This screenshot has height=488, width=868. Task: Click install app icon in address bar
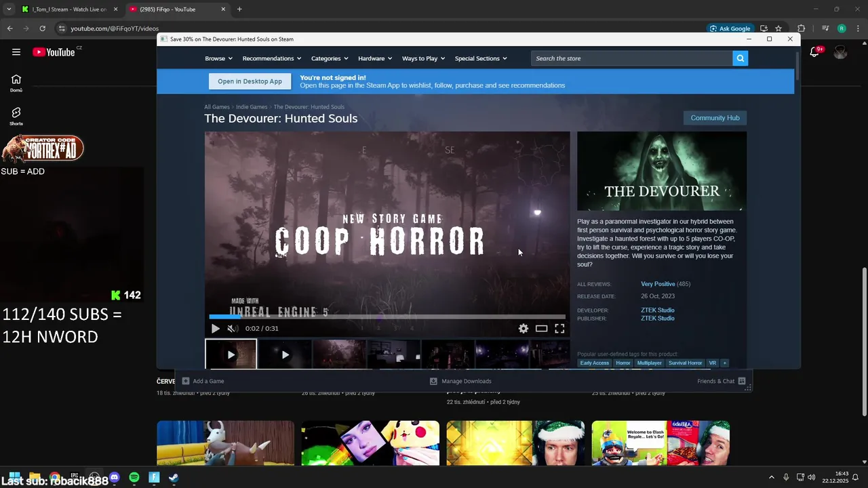click(x=764, y=28)
